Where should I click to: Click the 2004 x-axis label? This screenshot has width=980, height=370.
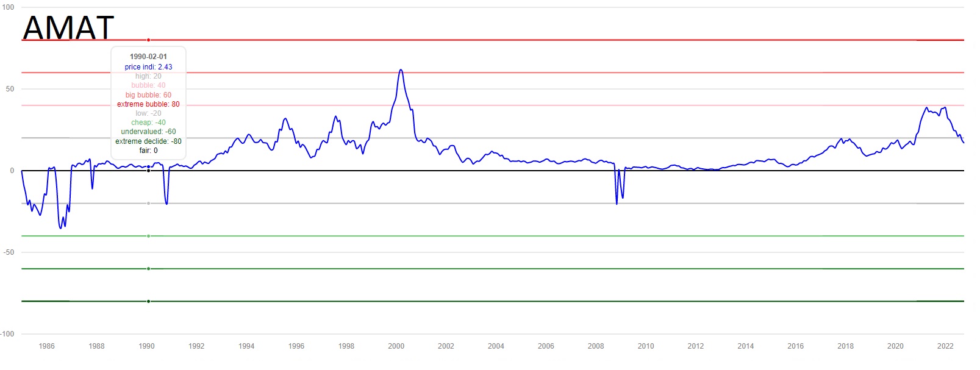click(x=496, y=346)
